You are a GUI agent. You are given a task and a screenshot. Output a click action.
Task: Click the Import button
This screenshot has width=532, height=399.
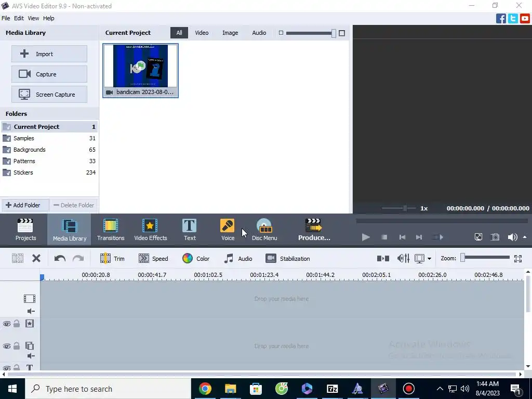[x=49, y=54]
